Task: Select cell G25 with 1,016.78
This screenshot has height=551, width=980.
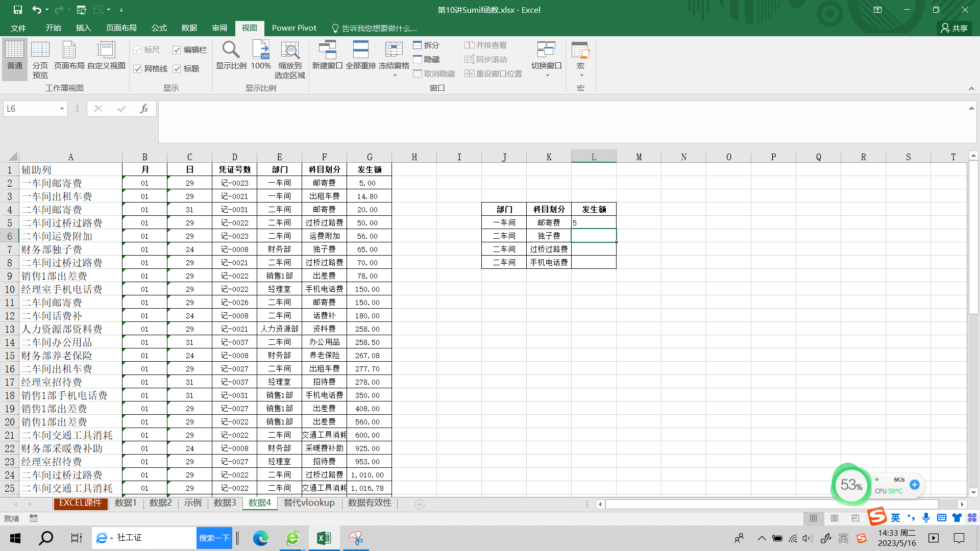Action: [369, 488]
